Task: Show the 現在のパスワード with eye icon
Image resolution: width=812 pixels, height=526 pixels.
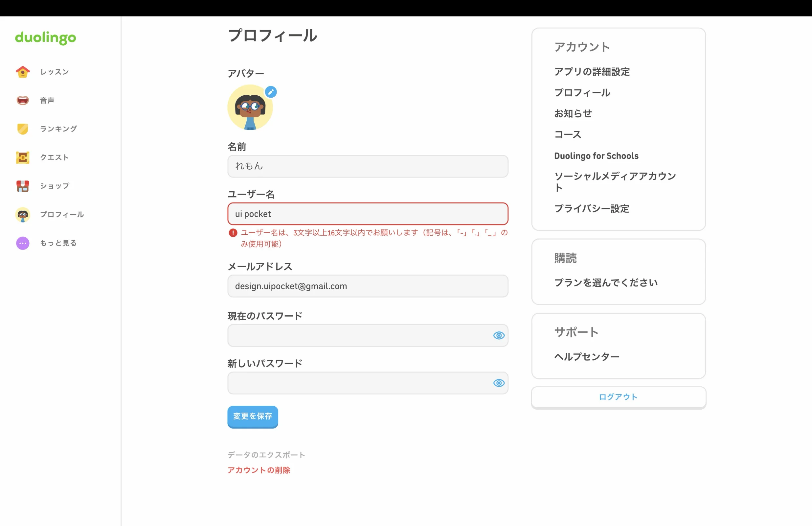Action: 499,335
